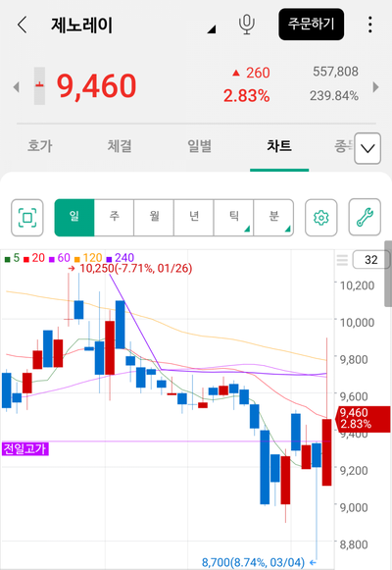Open fullscreen chart view icon
The image size is (392, 570).
27,218
